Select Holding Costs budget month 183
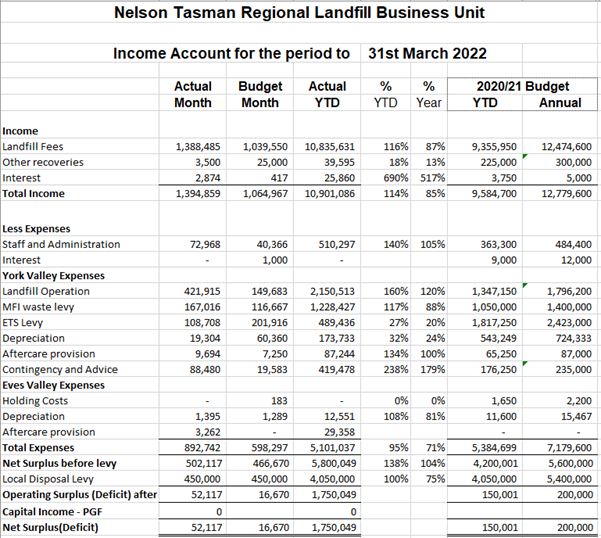The width and height of the screenshot is (601, 538). click(279, 401)
